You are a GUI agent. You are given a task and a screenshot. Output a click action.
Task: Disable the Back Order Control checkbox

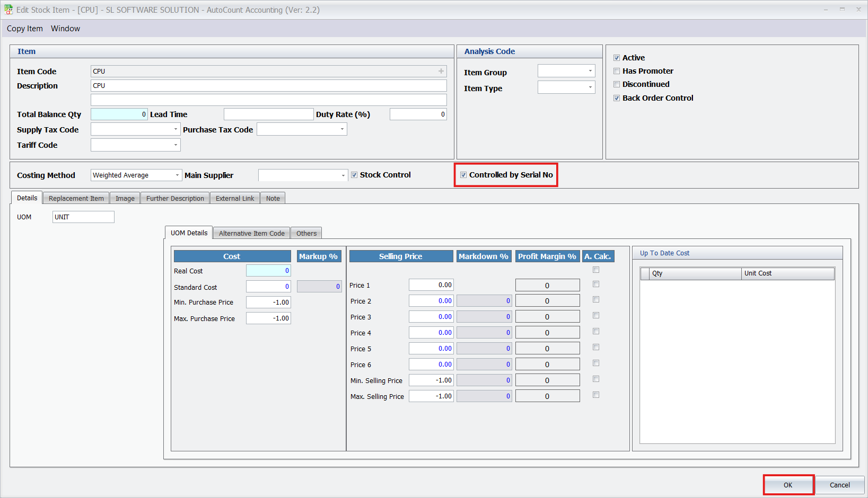(x=617, y=98)
